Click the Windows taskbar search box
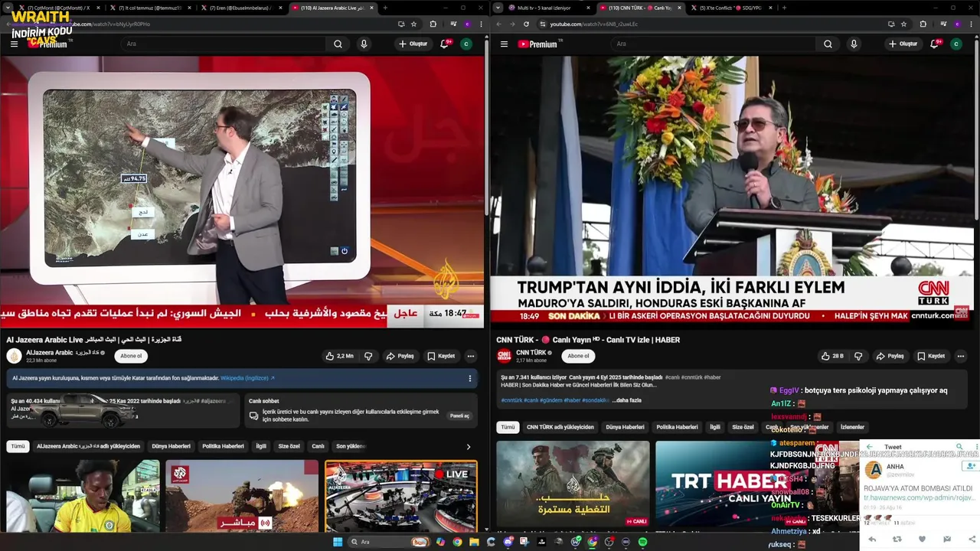The height and width of the screenshot is (551, 980). (390, 542)
